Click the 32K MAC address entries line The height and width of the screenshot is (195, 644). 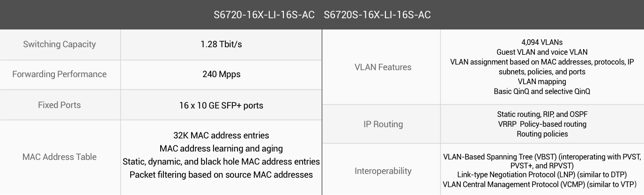coord(221,136)
